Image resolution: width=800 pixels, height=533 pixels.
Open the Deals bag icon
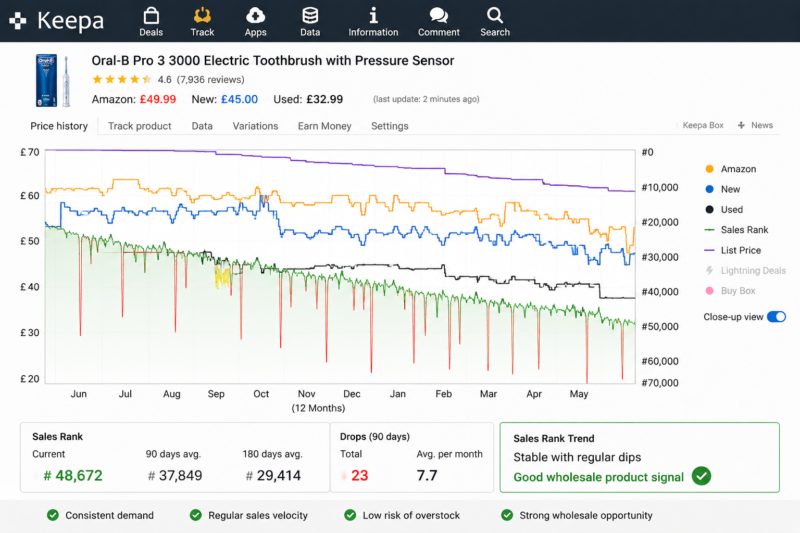pos(151,16)
